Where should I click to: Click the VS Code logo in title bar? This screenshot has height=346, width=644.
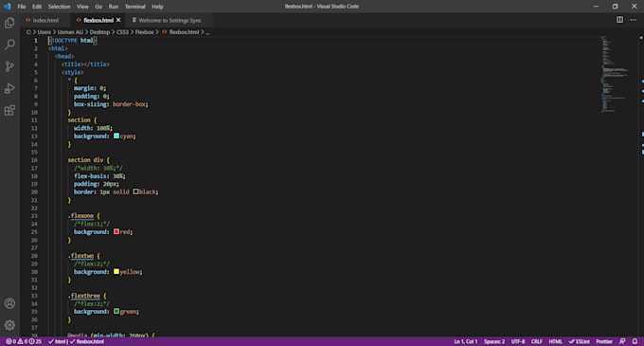8,7
